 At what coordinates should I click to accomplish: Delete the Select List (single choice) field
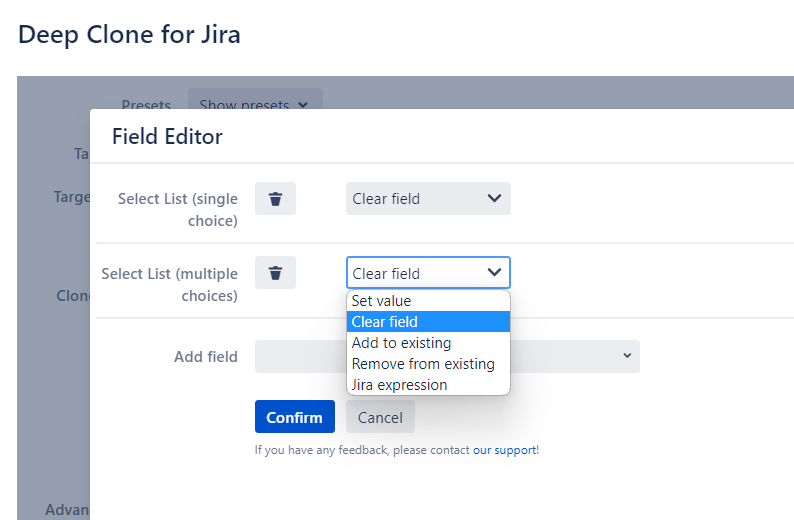point(275,198)
